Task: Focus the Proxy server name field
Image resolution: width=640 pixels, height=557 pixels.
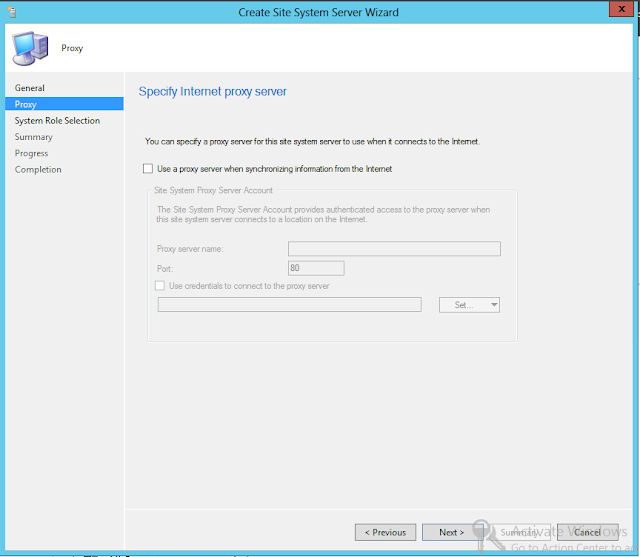Action: pyautogui.click(x=394, y=249)
